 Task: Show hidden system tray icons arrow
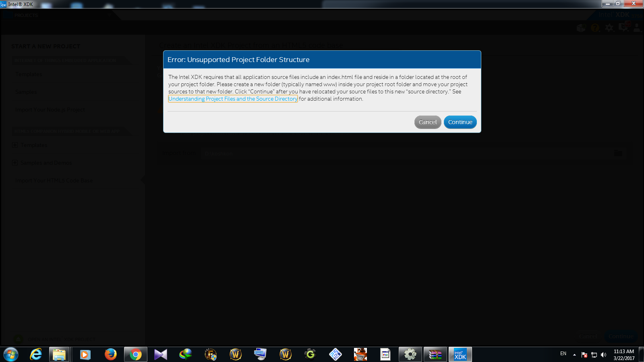[574, 355]
